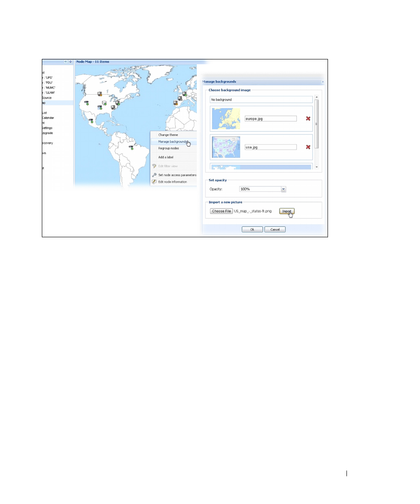Delete the usa.jpg background with red X

308,147
